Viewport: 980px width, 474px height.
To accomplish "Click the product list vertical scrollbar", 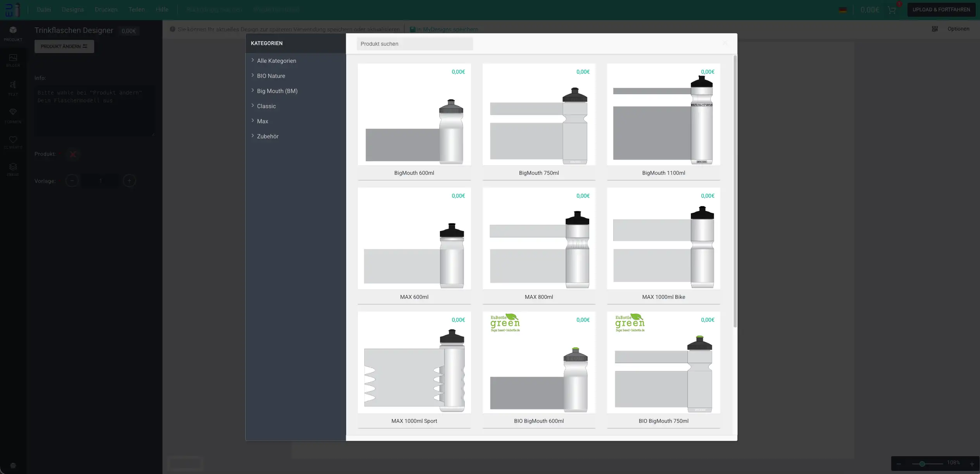I will pyautogui.click(x=735, y=191).
